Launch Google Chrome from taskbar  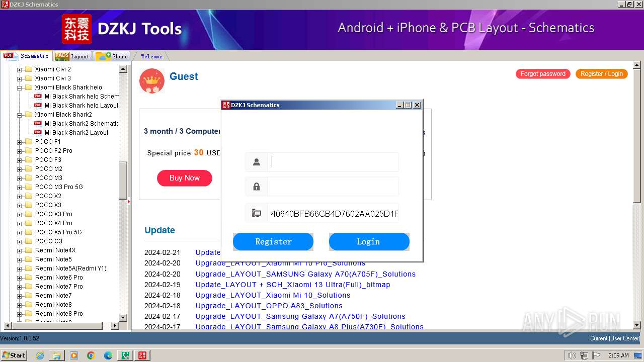[x=91, y=355]
